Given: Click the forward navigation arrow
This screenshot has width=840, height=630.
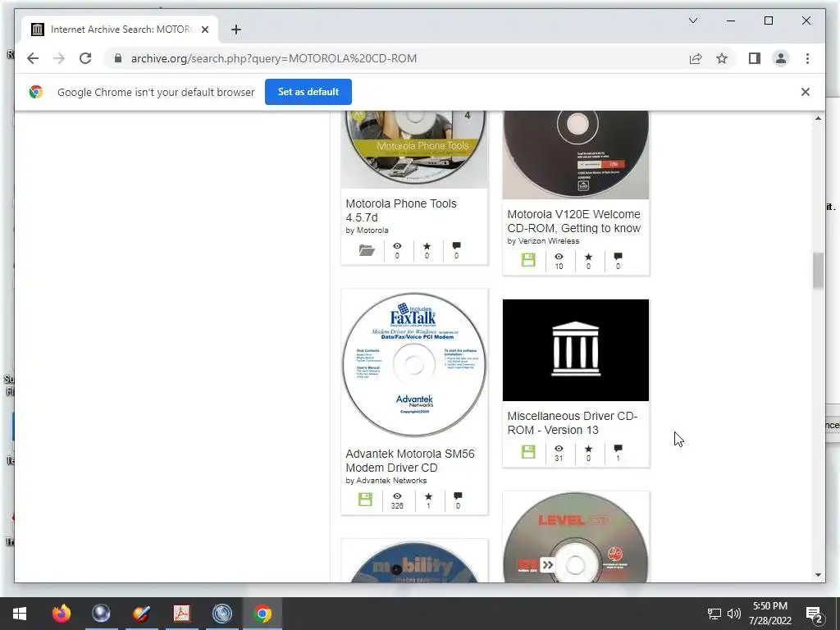Looking at the screenshot, I should [x=59, y=58].
